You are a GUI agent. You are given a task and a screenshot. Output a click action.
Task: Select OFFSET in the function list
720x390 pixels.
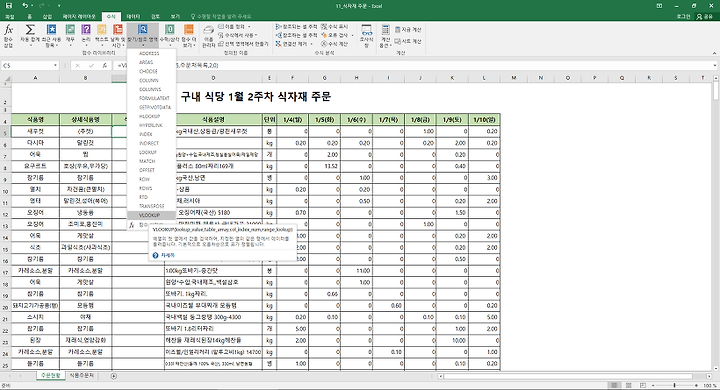tap(151, 170)
